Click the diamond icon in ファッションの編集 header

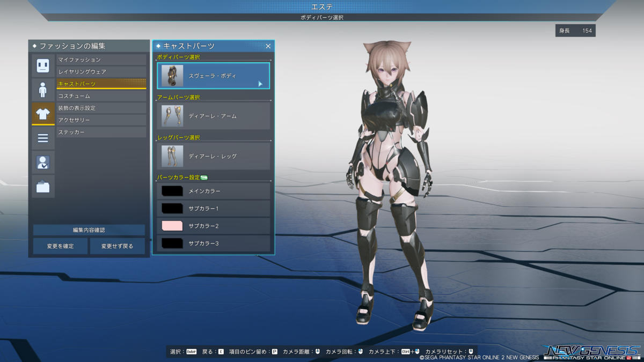pos(35,46)
